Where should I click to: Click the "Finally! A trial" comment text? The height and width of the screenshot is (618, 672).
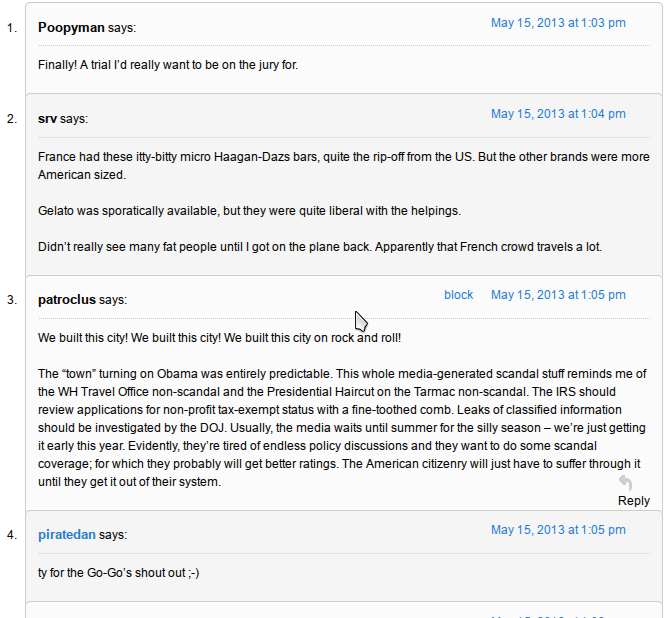(168, 65)
